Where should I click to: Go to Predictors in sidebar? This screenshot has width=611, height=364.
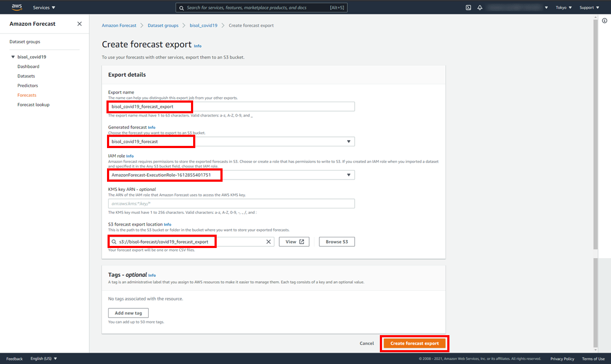coord(28,86)
